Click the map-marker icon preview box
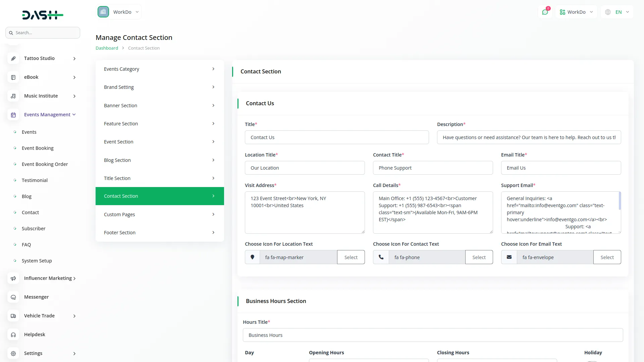Viewport: 644px width, 362px height. 252,257
